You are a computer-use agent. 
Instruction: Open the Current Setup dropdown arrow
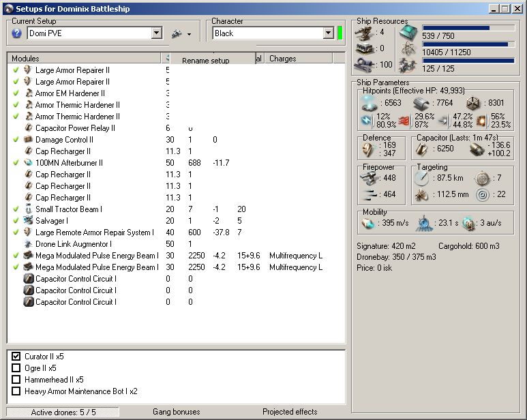(156, 33)
